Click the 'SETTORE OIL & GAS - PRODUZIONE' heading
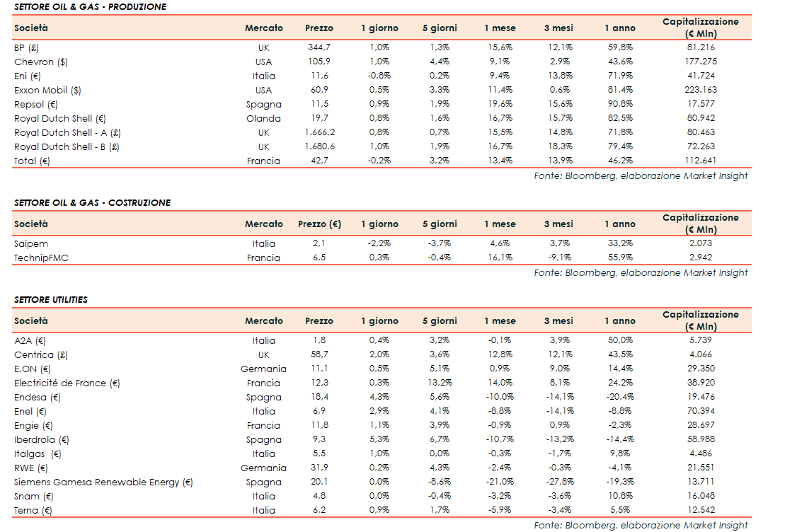The height and width of the screenshot is (532, 797). pos(90,7)
